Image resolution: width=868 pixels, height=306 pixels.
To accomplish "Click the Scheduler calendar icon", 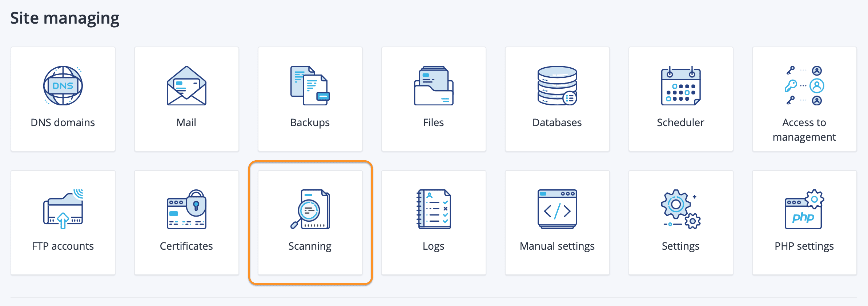I will click(x=681, y=86).
